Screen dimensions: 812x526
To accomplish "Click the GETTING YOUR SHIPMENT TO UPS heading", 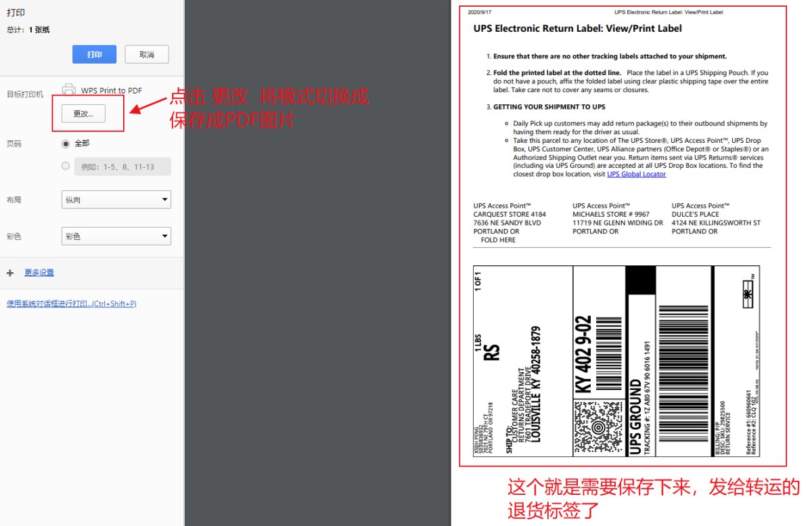I will point(549,107).
